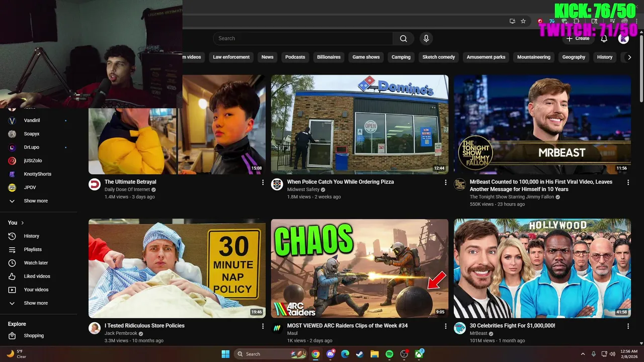Select the Podcasts chip
The width and height of the screenshot is (644, 362).
tap(295, 57)
